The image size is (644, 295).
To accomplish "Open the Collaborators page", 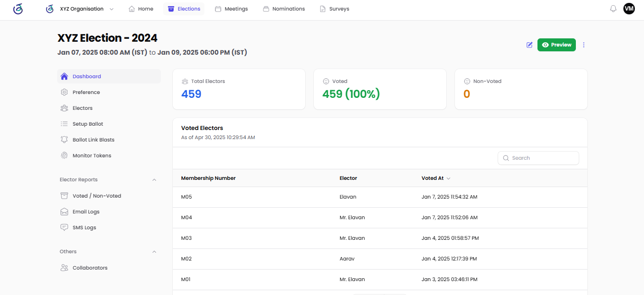I will pyautogui.click(x=90, y=268).
